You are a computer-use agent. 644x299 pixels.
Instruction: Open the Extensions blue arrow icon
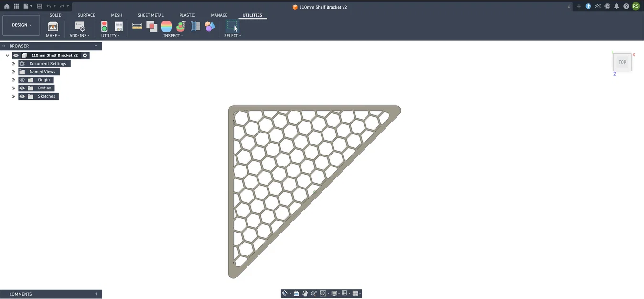point(588,6)
